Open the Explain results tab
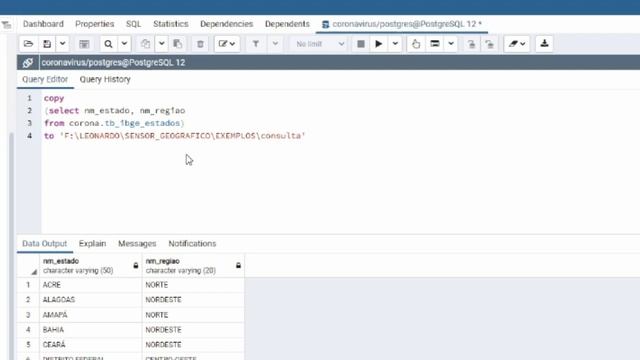 pos(92,244)
